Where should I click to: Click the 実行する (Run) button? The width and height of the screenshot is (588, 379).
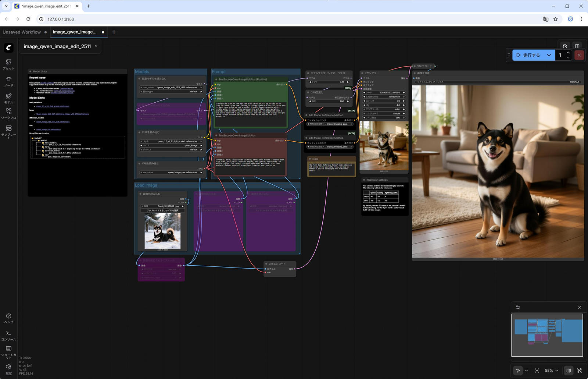(528, 55)
